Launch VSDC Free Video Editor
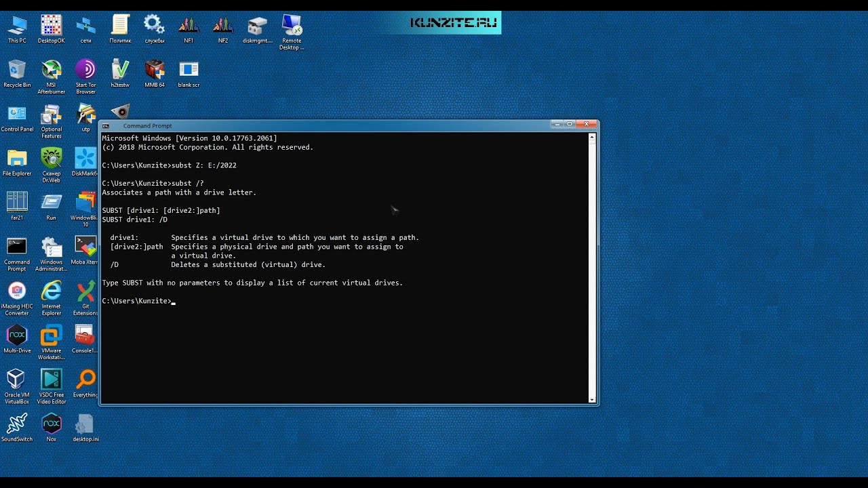Screen dimensions: 868x488 [52, 386]
